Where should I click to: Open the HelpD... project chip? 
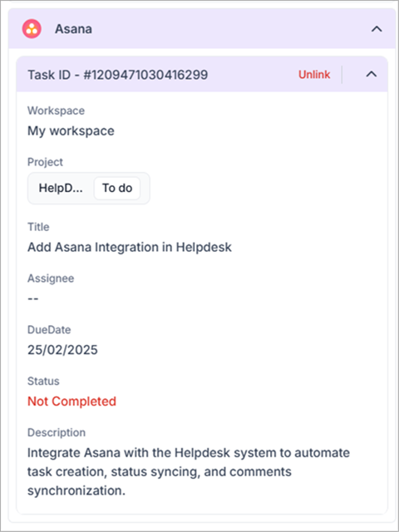[61, 188]
